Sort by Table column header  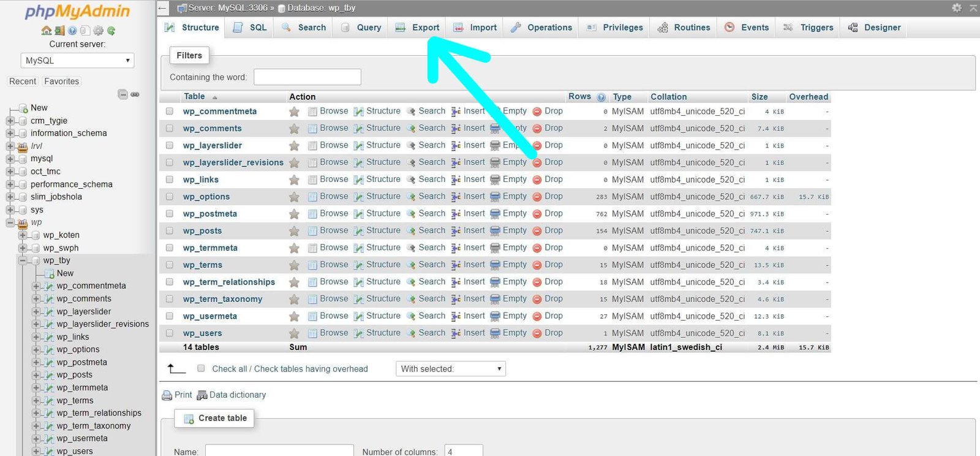point(194,97)
